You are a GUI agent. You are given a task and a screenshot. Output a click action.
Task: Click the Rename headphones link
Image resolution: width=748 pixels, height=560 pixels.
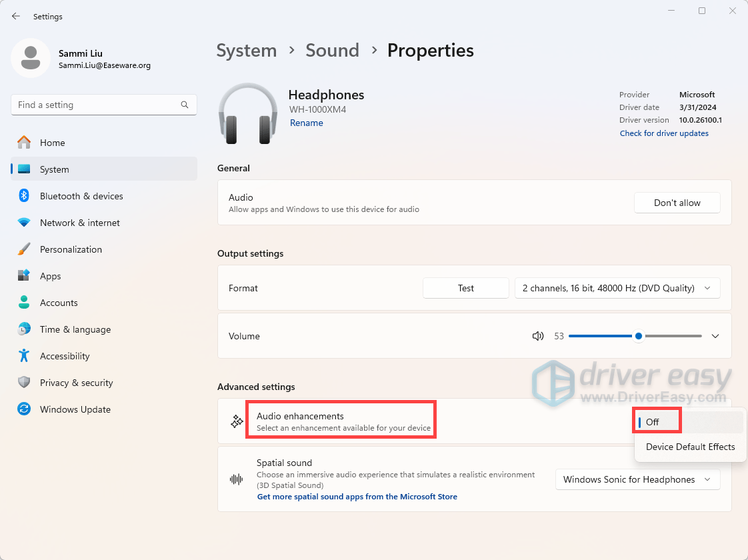307,123
